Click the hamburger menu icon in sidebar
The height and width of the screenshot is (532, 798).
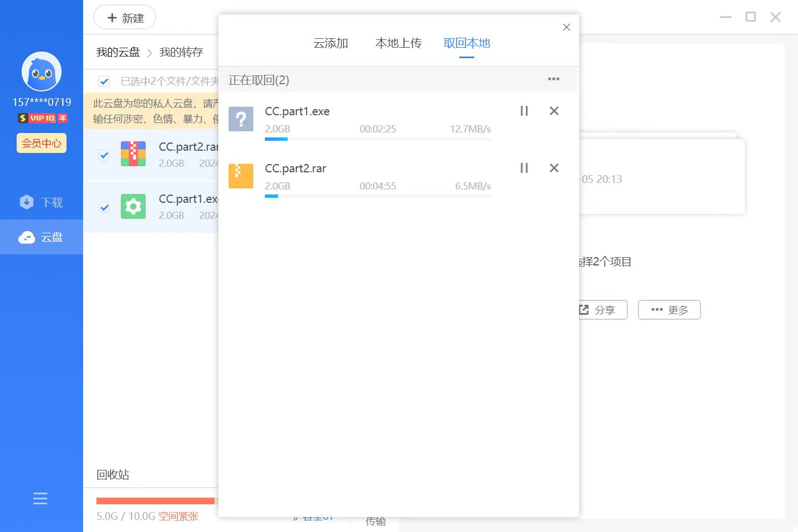(40, 498)
